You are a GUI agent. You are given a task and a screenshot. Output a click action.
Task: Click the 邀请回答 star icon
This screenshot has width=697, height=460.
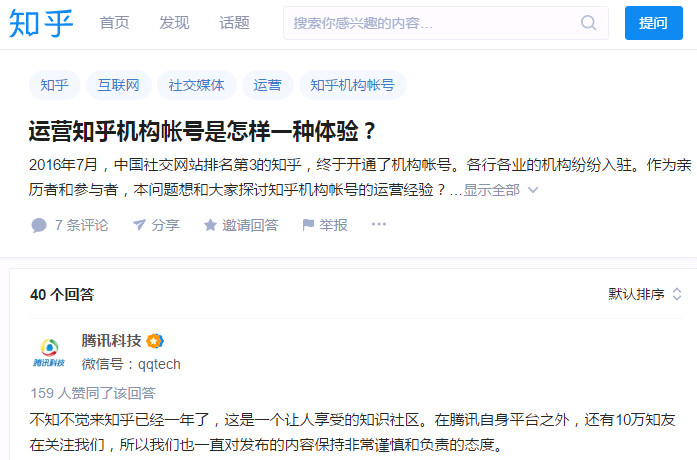click(x=210, y=225)
